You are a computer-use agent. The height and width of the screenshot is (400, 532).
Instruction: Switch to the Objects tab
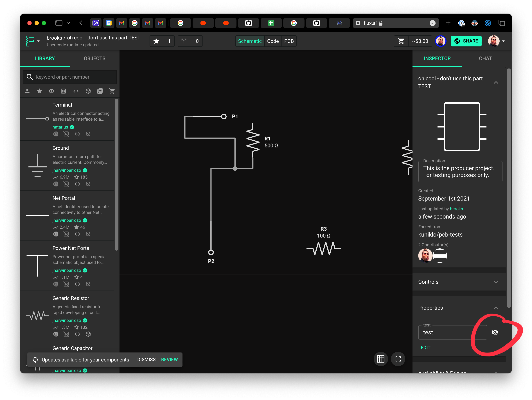tap(94, 59)
